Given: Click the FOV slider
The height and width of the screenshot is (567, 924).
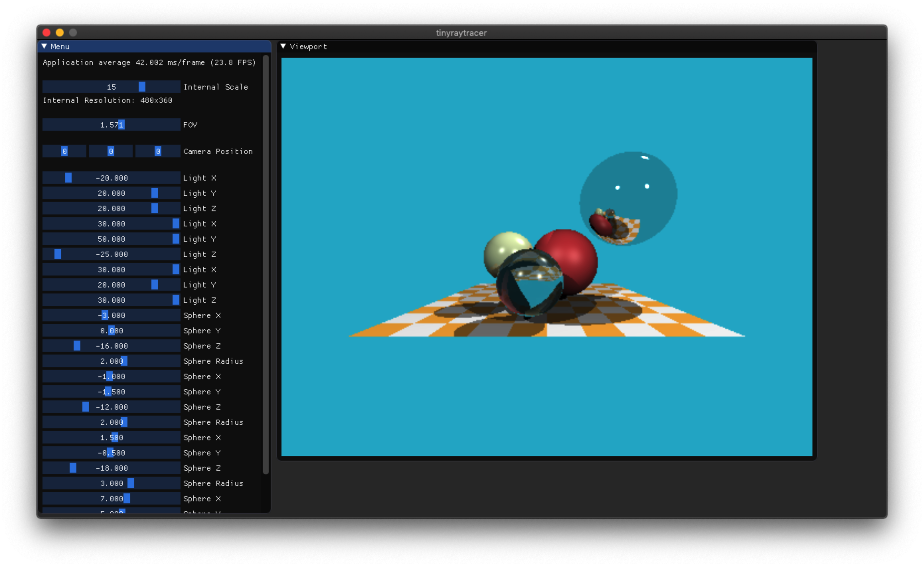Looking at the screenshot, I should 111,125.
